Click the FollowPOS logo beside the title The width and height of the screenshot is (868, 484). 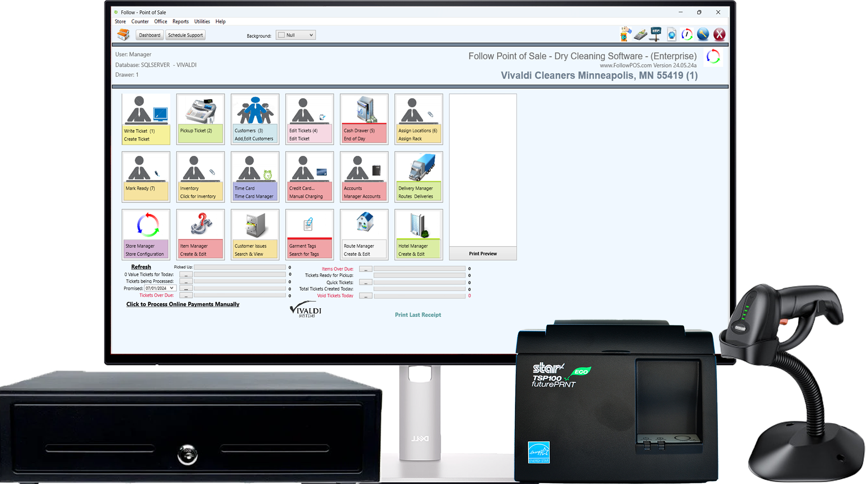713,57
